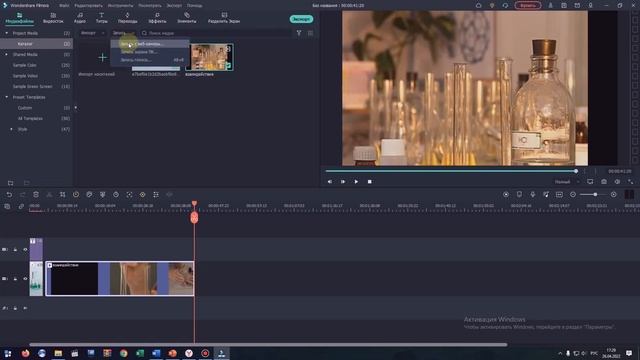Click the Green Screen icon in timeline toolbar

102,195
